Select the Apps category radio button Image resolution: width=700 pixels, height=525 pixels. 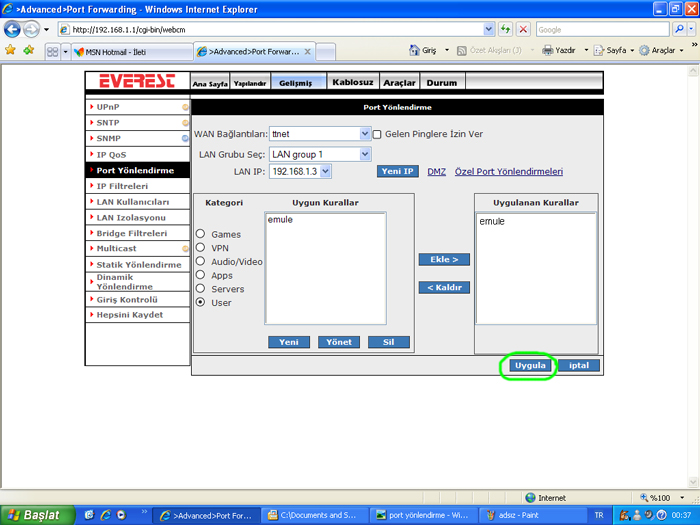point(200,275)
